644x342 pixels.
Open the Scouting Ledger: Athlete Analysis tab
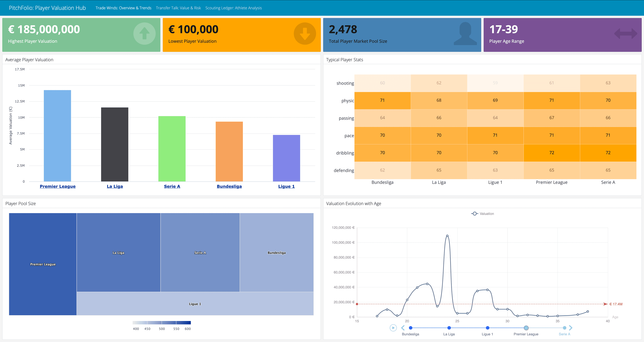point(233,8)
